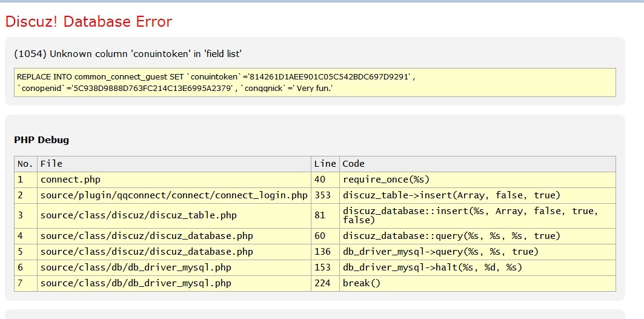Click the "PHP Debug" section heading

(41, 140)
